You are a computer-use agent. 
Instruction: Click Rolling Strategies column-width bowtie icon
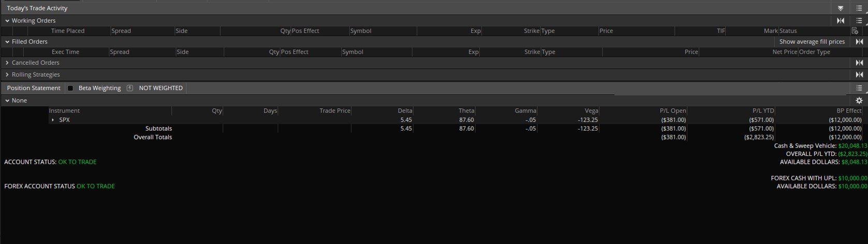859,75
